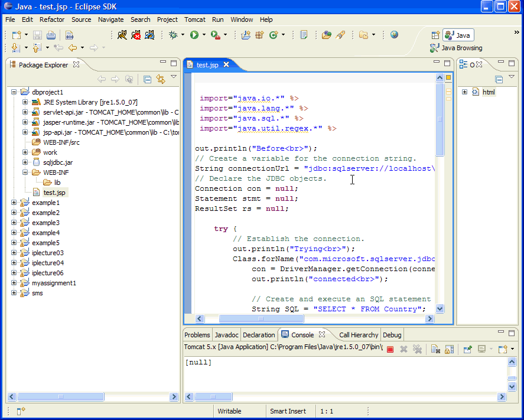Screen dimensions: 524x420
Task: Terminate the process with the red stop icon
Action: [390, 349]
